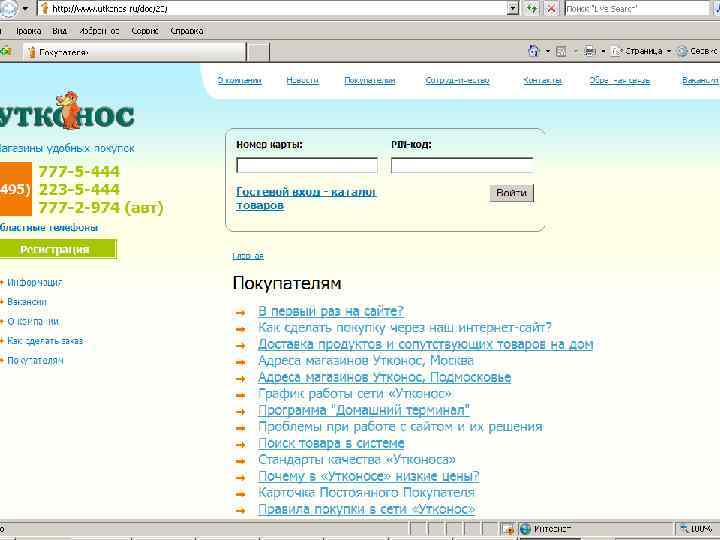Open Гостевой вход - каталог товаров link

[306, 198]
